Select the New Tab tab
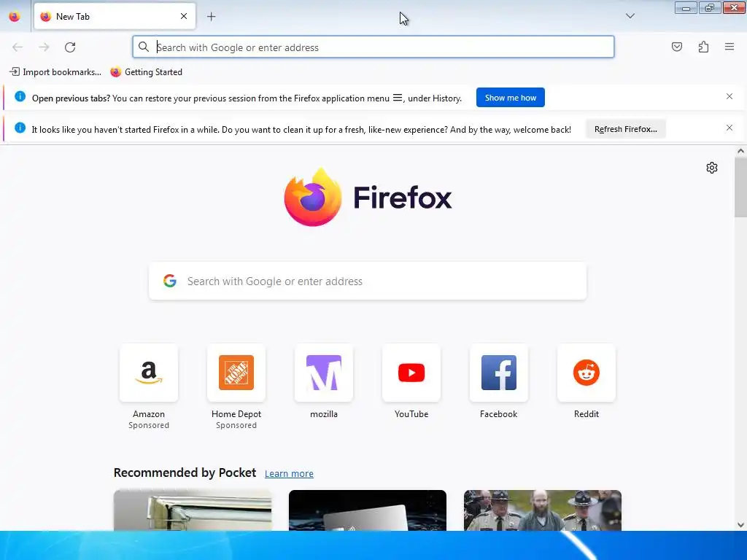 tap(115, 16)
